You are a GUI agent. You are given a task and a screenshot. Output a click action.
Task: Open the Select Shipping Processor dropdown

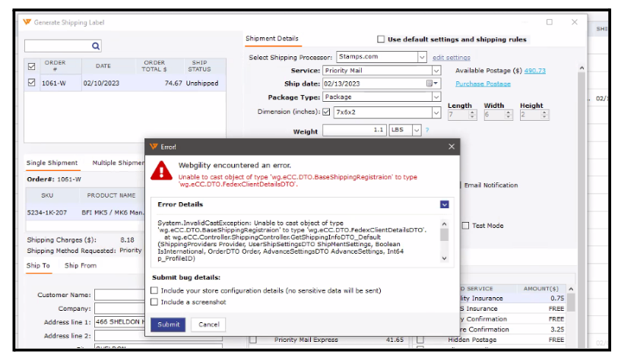pyautogui.click(x=422, y=57)
